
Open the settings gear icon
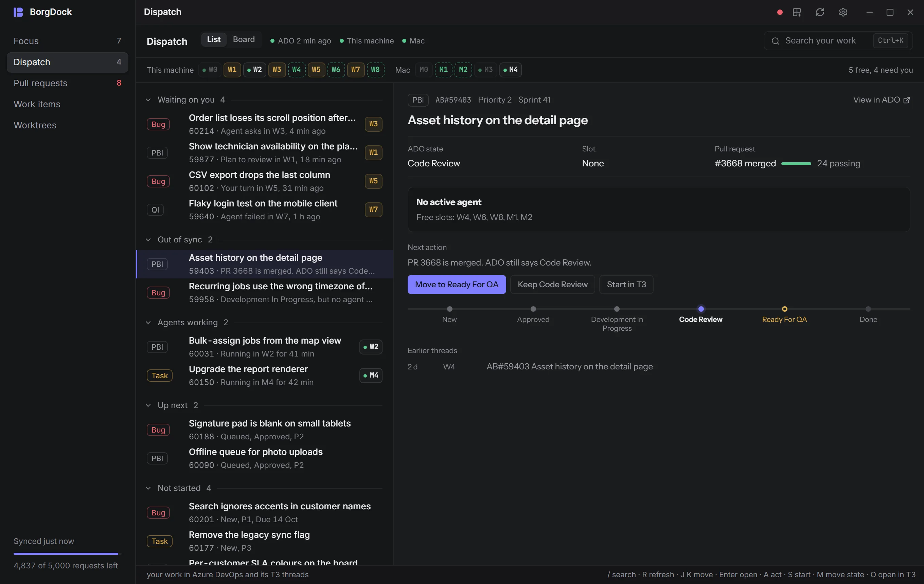click(843, 12)
